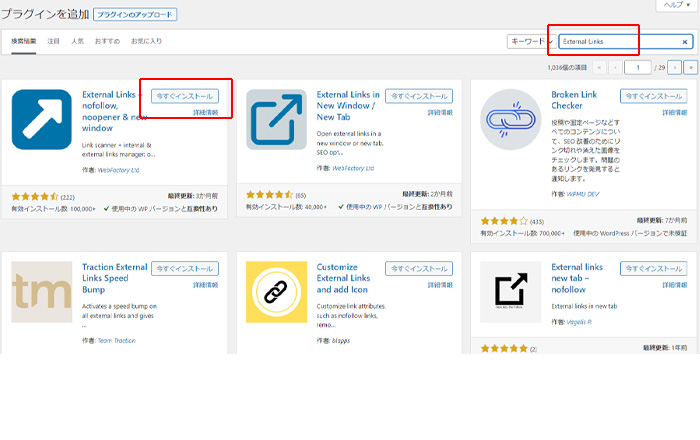700x440 pixels.
Task: Open External links new tab – nofollow title
Action: tap(577, 278)
